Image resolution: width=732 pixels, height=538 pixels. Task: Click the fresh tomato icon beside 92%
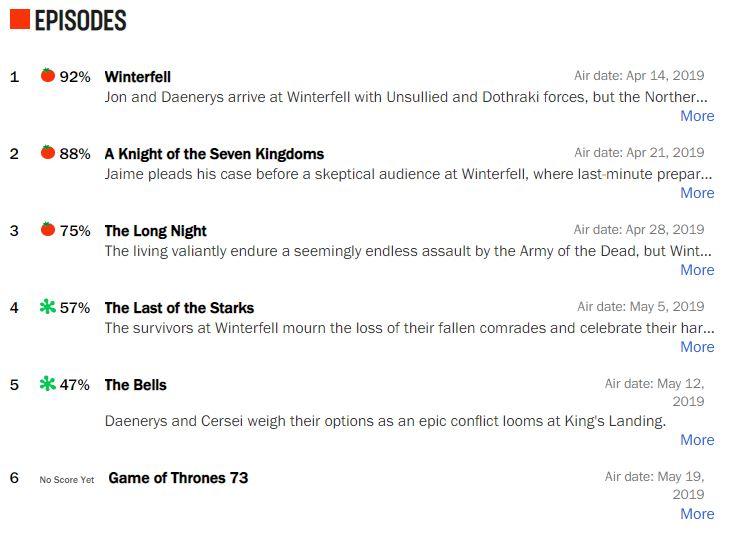pos(48,75)
